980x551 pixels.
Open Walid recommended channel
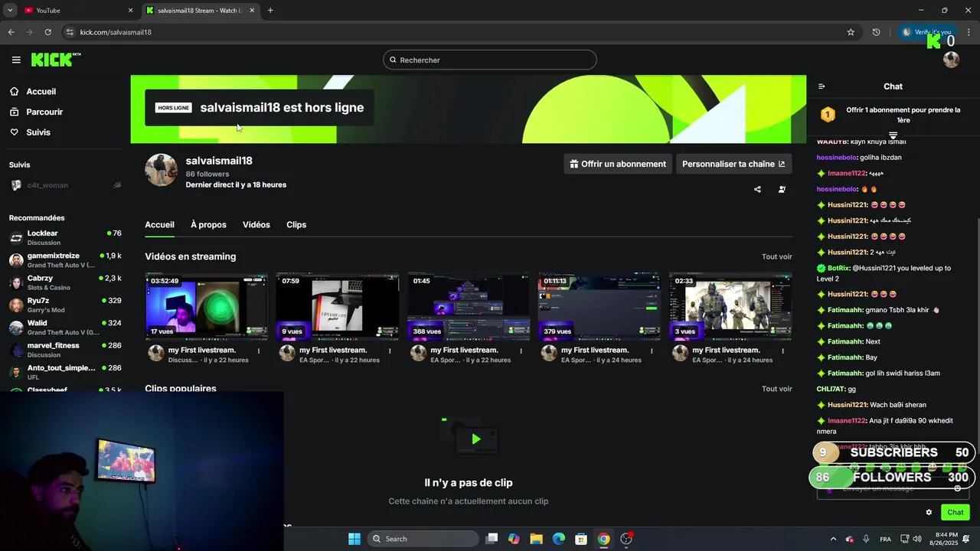(x=65, y=328)
